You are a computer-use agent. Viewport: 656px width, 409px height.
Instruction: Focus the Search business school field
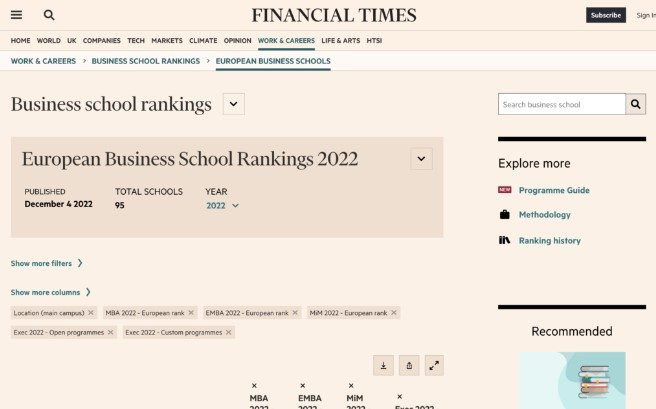tap(561, 104)
